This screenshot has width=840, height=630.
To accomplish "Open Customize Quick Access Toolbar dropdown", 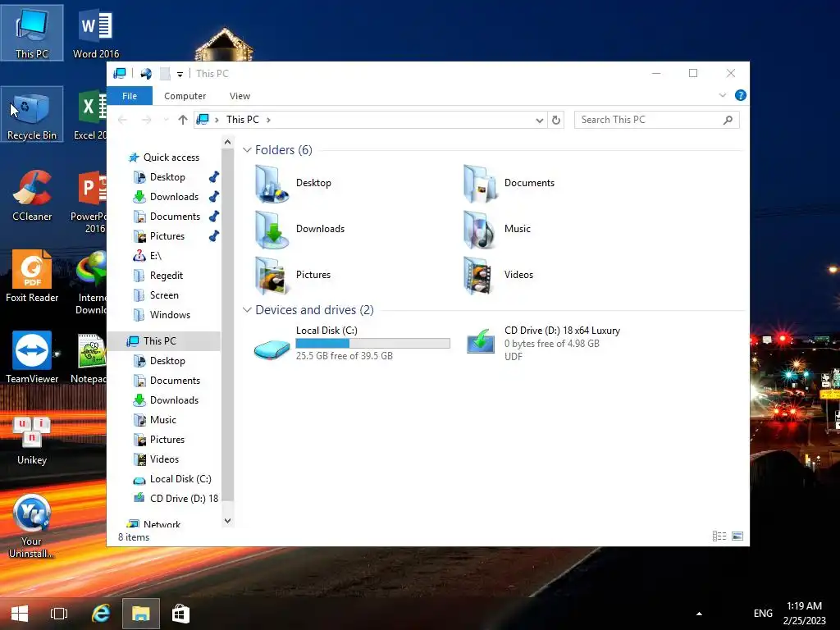I will (180, 74).
